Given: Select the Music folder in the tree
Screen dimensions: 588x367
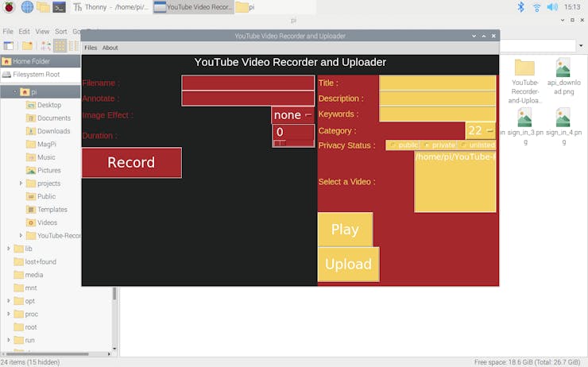Looking at the screenshot, I should (41, 157).
